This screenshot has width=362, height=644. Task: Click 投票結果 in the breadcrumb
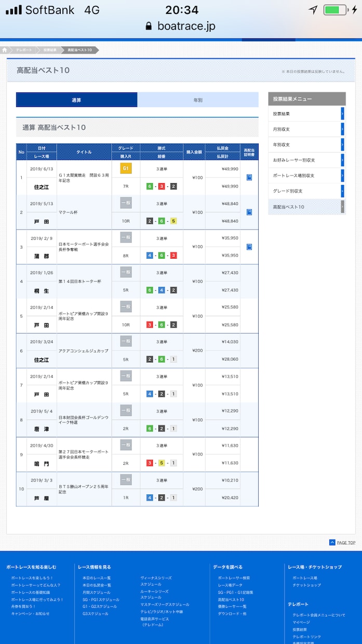click(50, 50)
